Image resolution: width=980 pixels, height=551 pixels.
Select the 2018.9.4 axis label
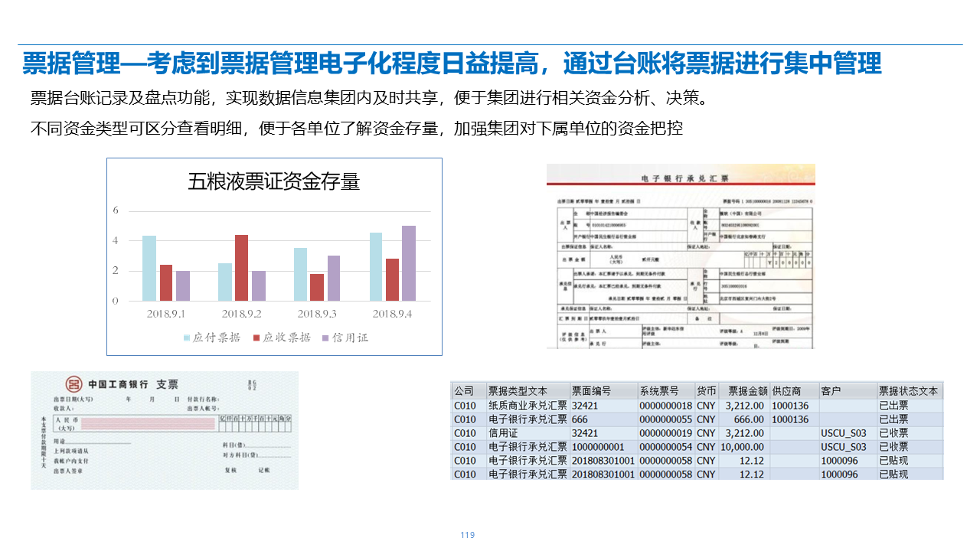(392, 314)
